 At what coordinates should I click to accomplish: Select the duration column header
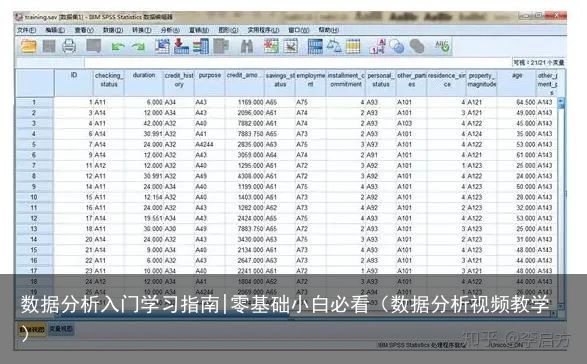click(x=144, y=83)
